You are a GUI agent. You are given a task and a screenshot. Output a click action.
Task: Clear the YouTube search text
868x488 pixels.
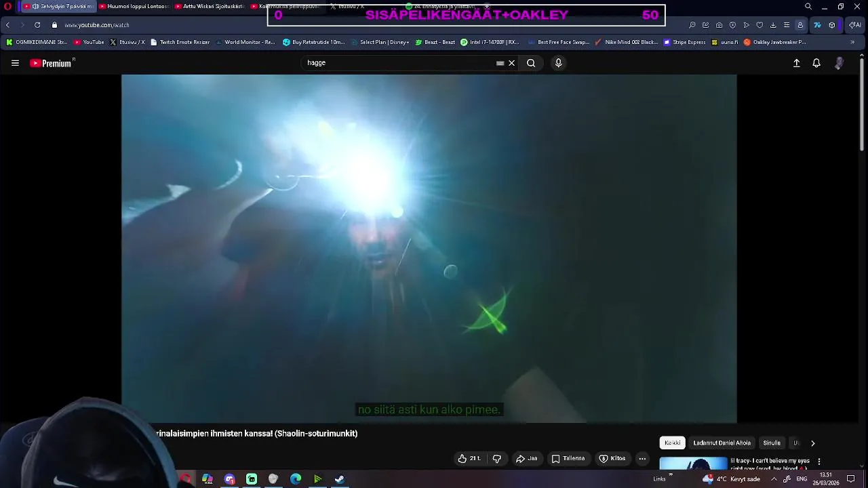pos(511,63)
